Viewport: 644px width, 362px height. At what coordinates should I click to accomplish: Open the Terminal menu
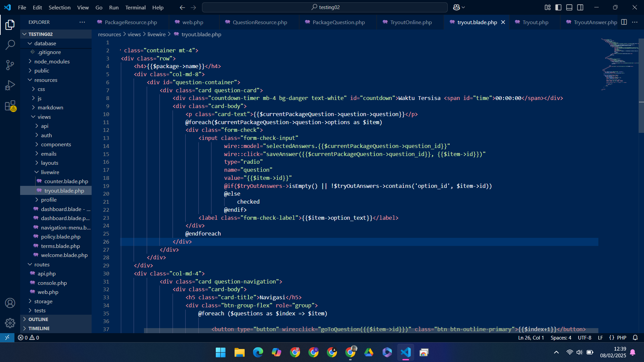point(135,7)
